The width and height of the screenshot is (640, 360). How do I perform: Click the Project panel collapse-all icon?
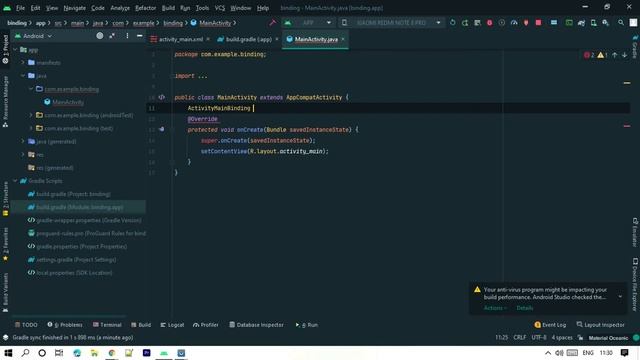tap(112, 36)
